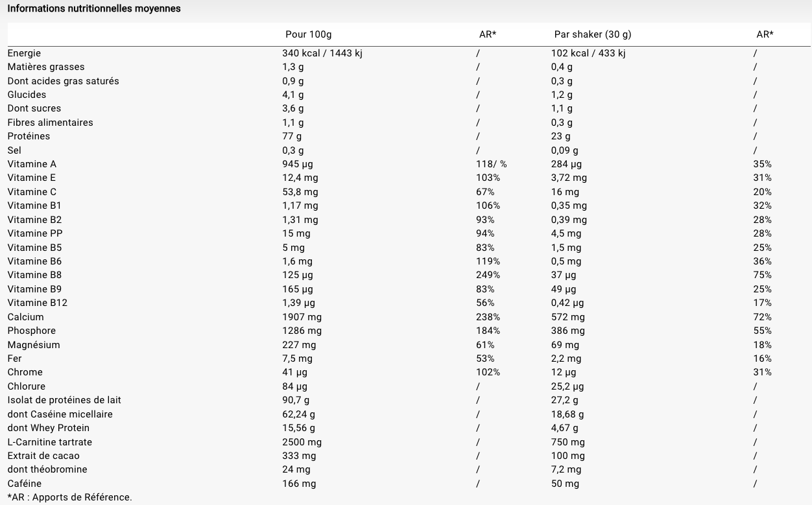Click the Chrome 102% reference value
The width and height of the screenshot is (812, 505).
[488, 372]
